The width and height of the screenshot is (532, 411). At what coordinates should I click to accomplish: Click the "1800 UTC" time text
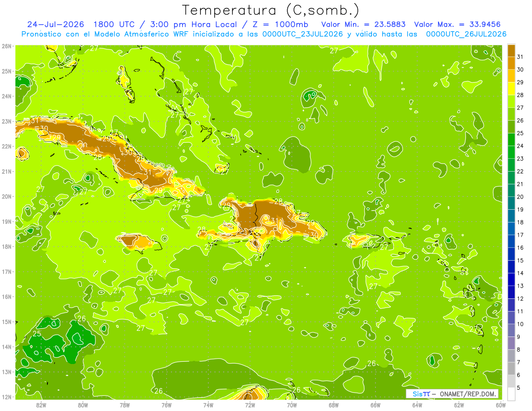pos(113,24)
